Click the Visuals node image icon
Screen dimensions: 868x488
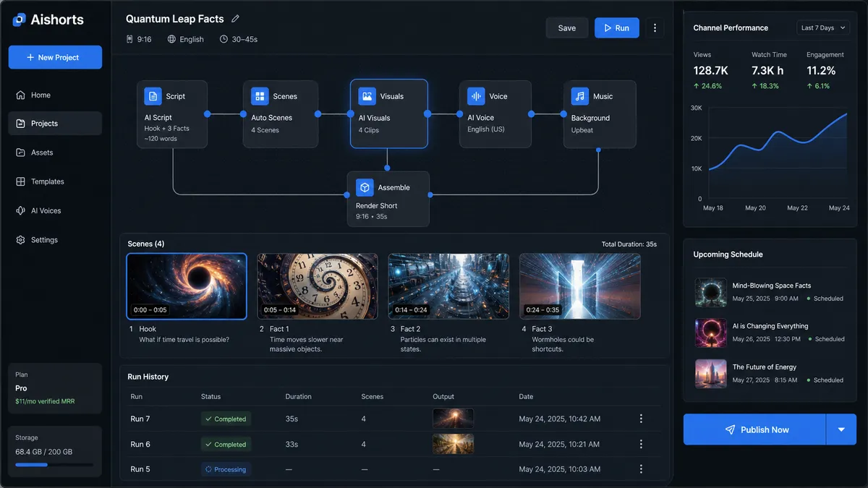coord(367,96)
